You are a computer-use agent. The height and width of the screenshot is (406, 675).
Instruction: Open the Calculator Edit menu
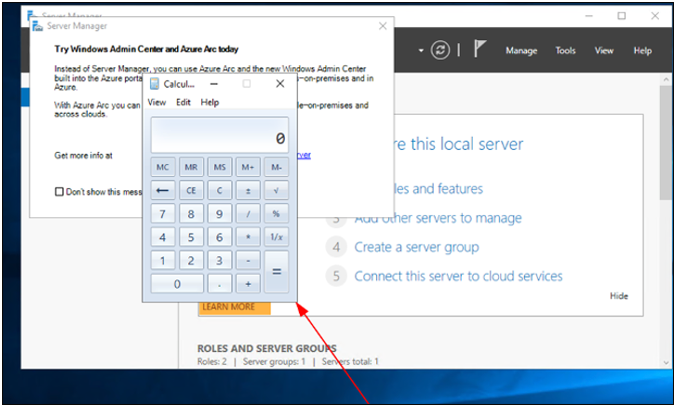pyautogui.click(x=184, y=102)
